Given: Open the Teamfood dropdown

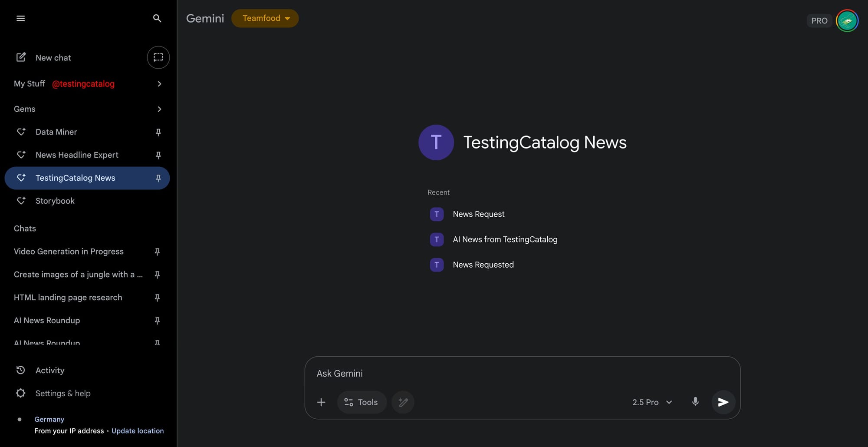Looking at the screenshot, I should tap(265, 18).
